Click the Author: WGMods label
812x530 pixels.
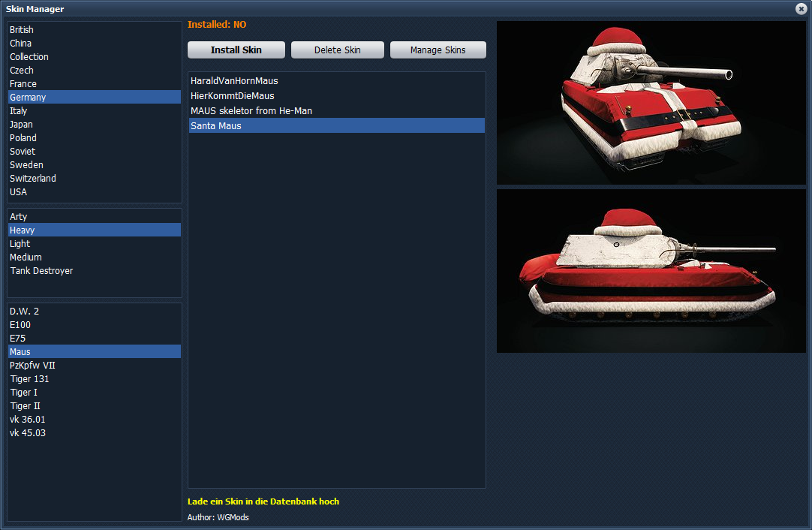[218, 517]
